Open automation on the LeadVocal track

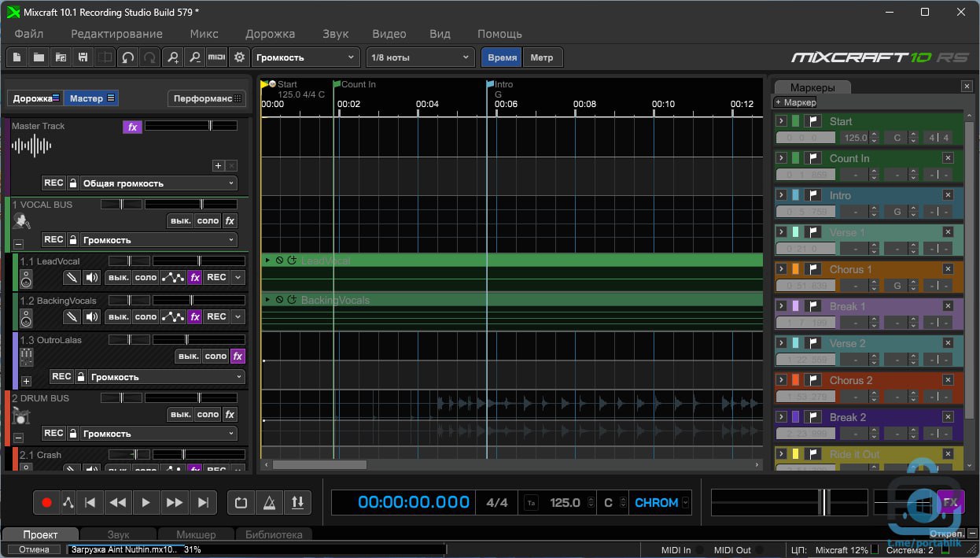pos(172,277)
